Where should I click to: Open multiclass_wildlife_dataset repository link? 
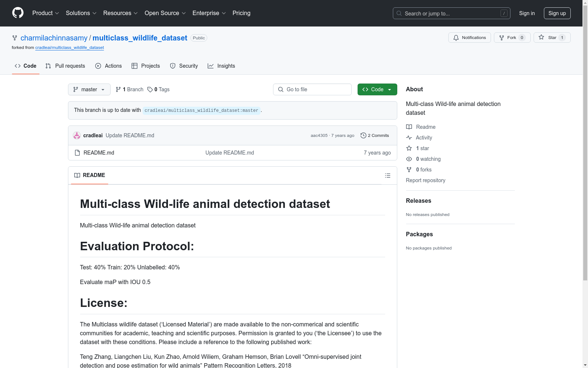coord(140,38)
